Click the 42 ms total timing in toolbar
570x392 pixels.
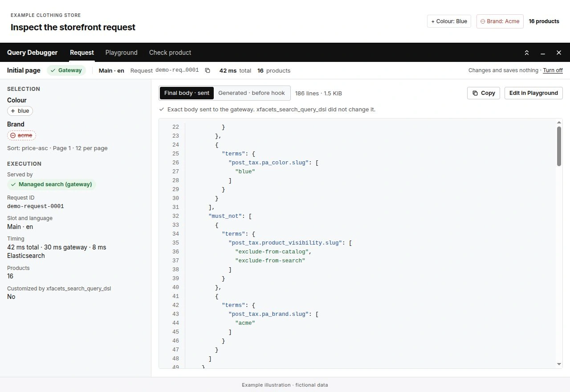click(235, 70)
